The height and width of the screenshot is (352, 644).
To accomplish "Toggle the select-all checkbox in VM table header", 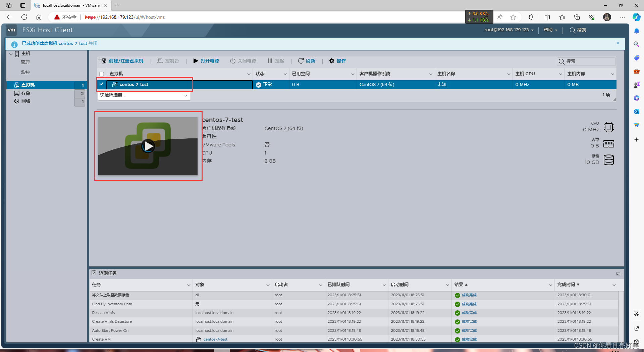I will point(102,74).
